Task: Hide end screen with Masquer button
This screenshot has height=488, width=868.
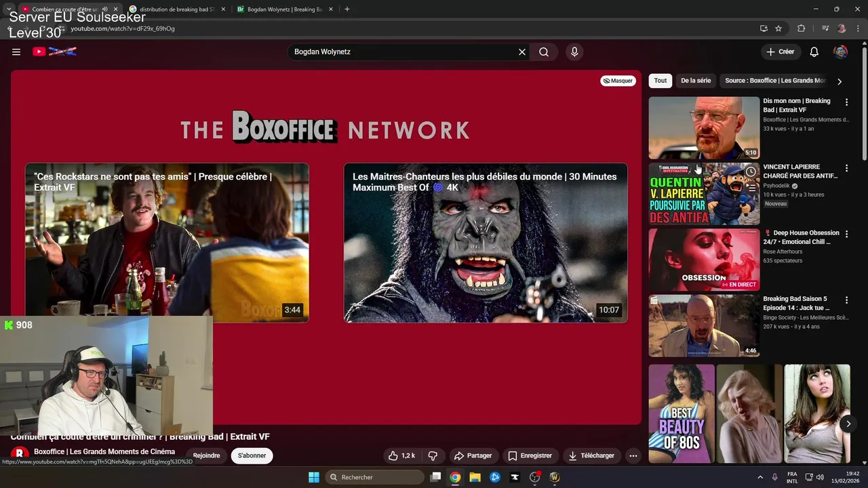Action: (x=618, y=81)
